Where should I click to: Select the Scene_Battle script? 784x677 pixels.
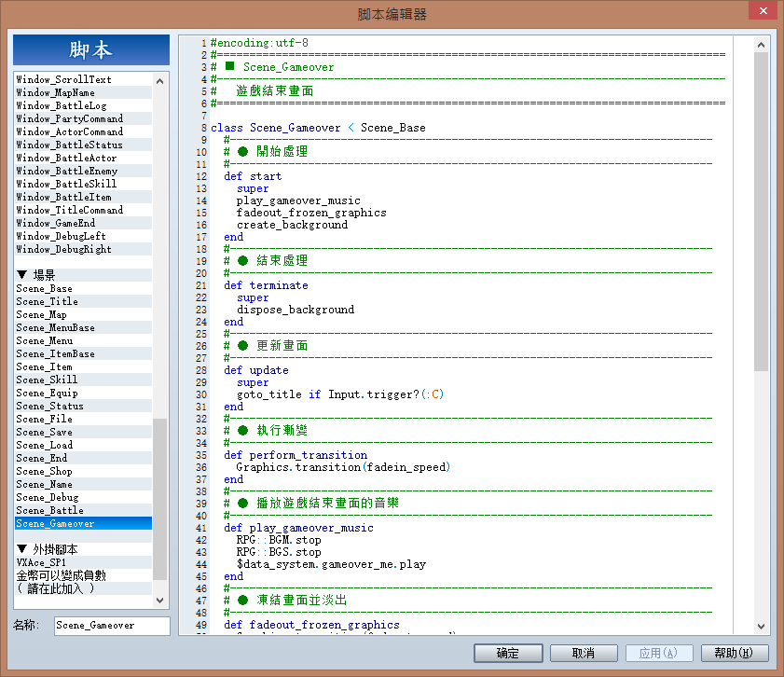click(84, 510)
